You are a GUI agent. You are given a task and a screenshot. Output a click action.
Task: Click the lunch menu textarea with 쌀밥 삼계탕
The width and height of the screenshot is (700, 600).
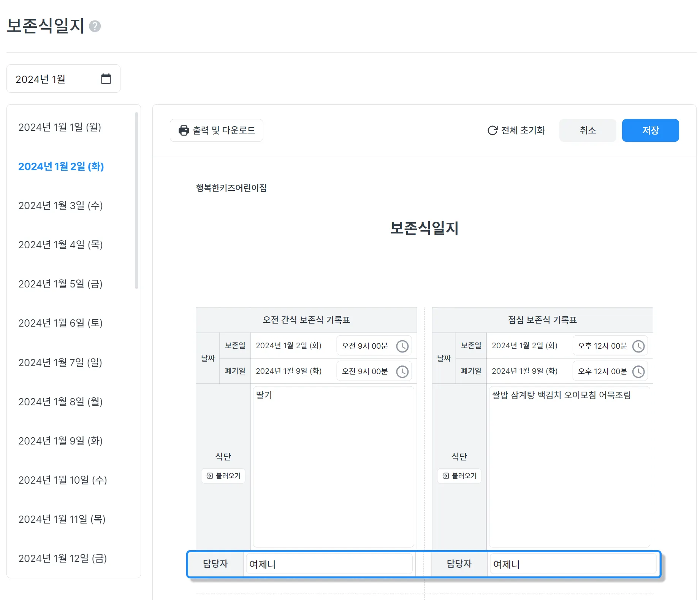coord(569,467)
